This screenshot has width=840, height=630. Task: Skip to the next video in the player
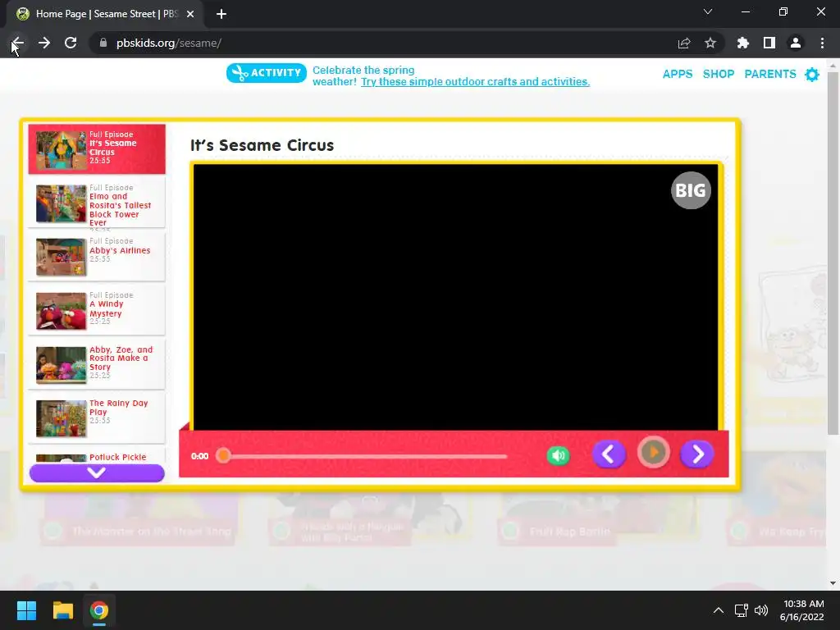click(697, 454)
